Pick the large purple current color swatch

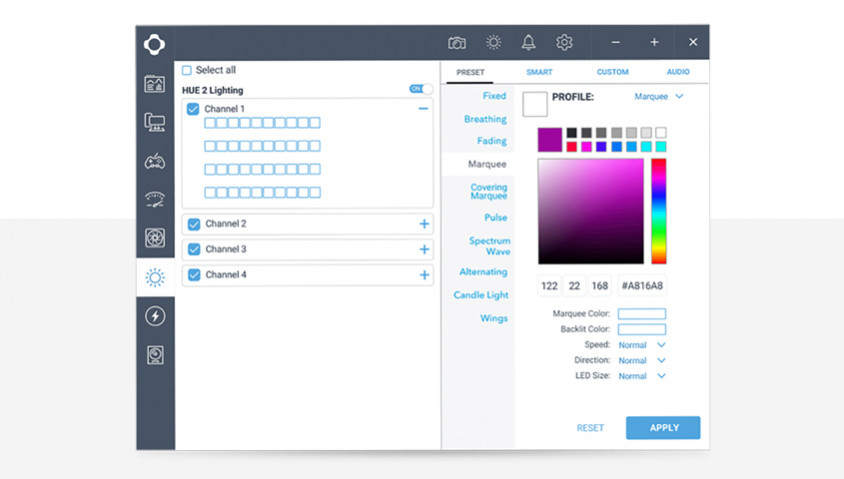[550, 139]
